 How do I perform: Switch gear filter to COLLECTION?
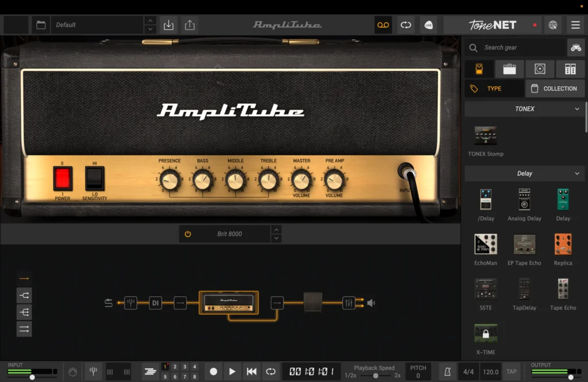coord(555,88)
